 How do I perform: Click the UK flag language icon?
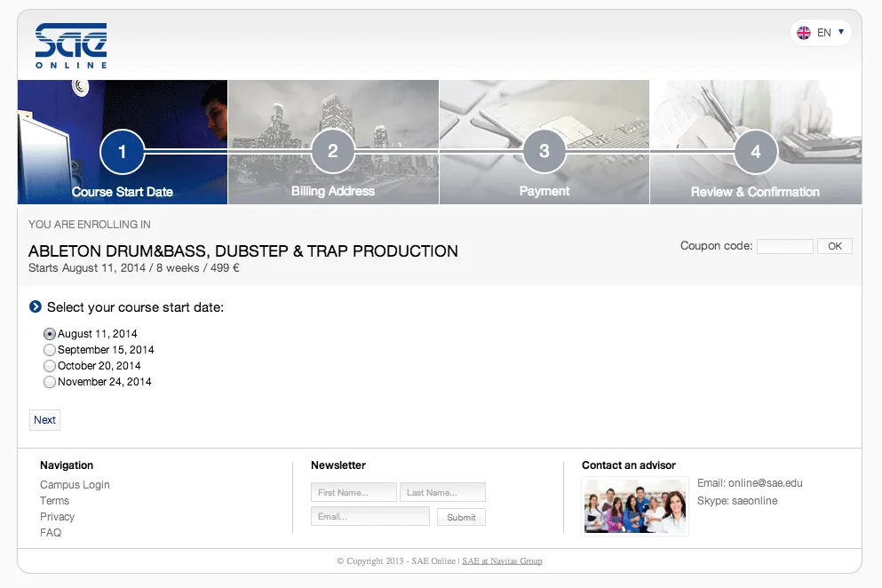click(x=804, y=33)
